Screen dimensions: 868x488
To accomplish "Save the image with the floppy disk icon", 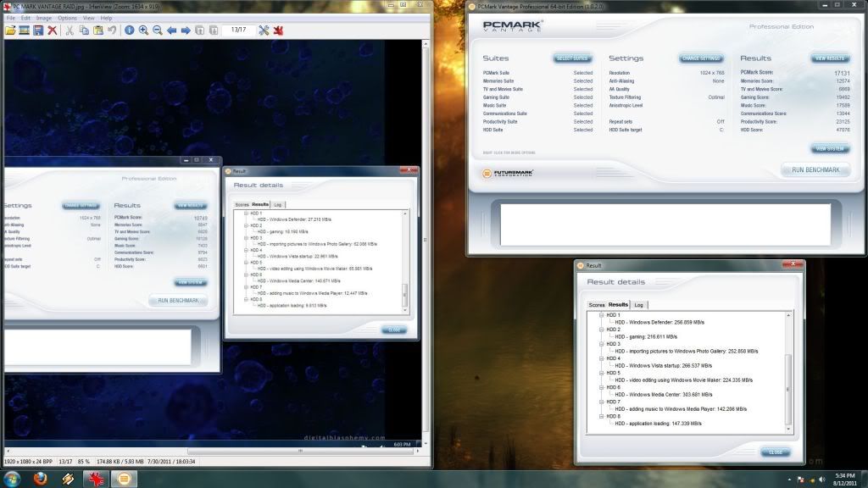I will pyautogui.click(x=37, y=30).
